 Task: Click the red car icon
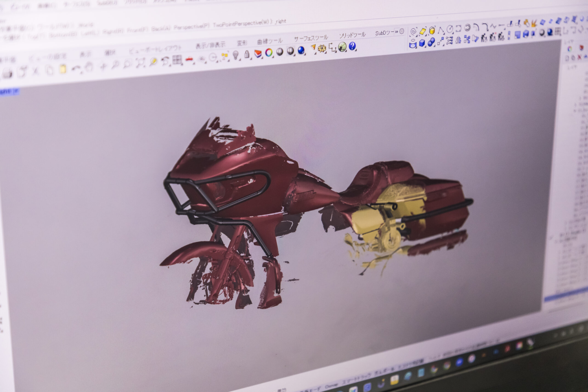coord(189,59)
